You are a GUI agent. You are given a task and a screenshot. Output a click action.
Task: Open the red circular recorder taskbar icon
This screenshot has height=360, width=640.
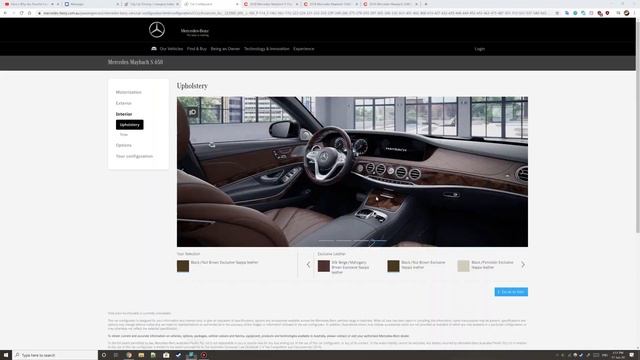click(204, 355)
